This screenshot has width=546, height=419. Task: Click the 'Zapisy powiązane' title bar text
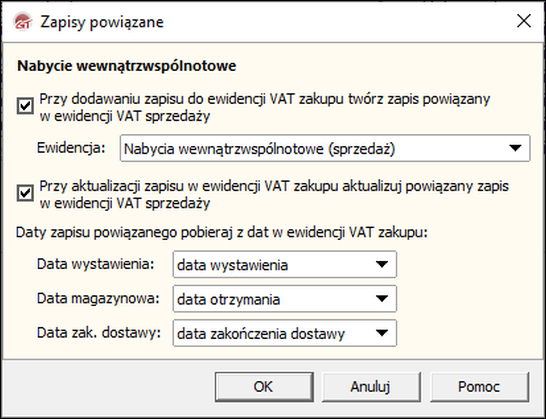(102, 22)
